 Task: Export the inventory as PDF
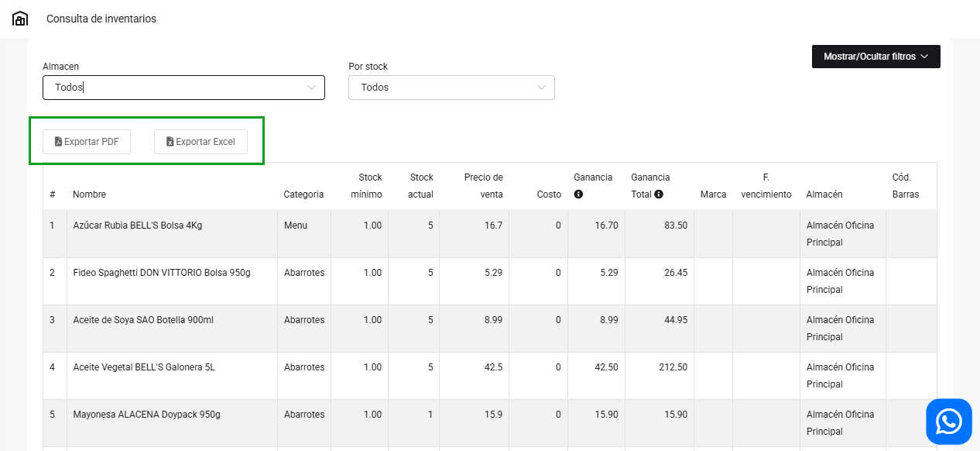point(87,142)
